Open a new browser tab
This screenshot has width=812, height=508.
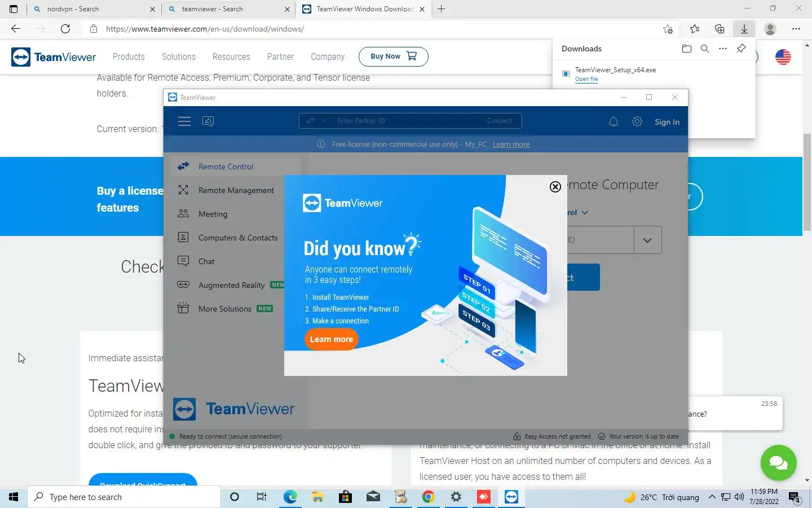pyautogui.click(x=442, y=9)
